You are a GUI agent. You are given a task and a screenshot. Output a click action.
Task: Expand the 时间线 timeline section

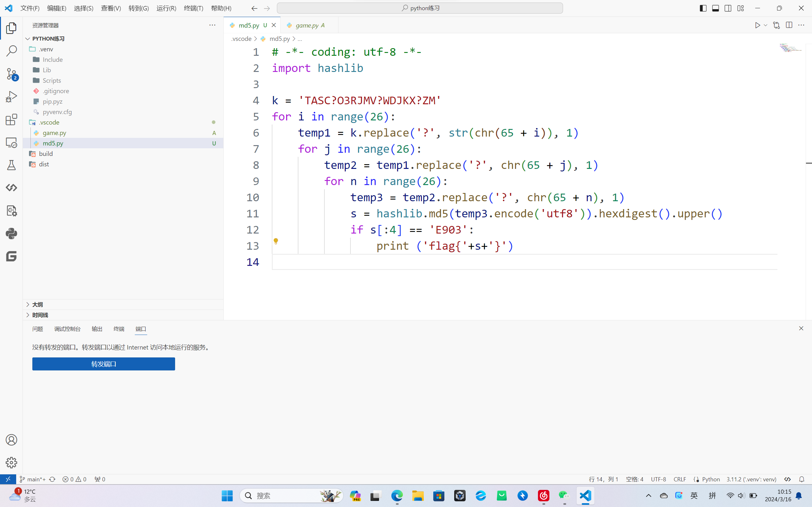[40, 315]
